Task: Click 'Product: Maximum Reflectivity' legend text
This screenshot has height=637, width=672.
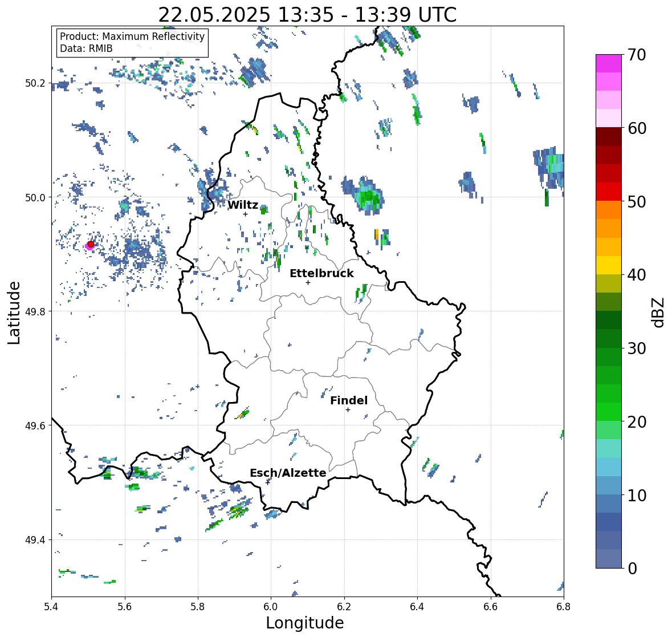Action: click(132, 36)
